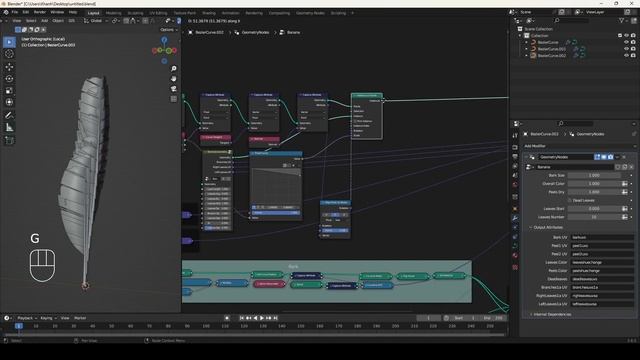
Task: Toggle auto keying record button in timeline
Action: point(227,318)
